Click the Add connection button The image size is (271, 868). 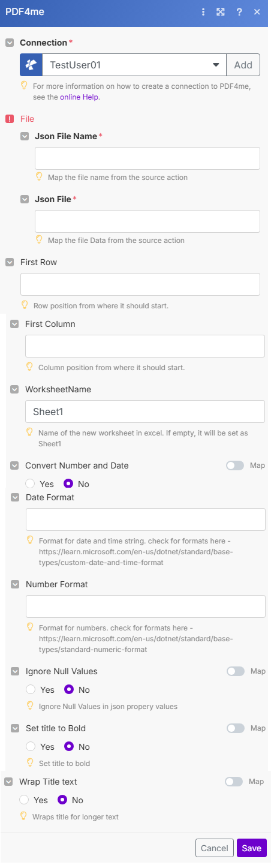pyautogui.click(x=243, y=65)
